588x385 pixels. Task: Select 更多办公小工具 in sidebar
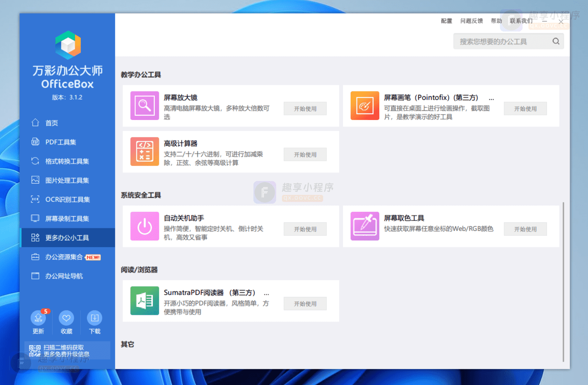(x=67, y=237)
